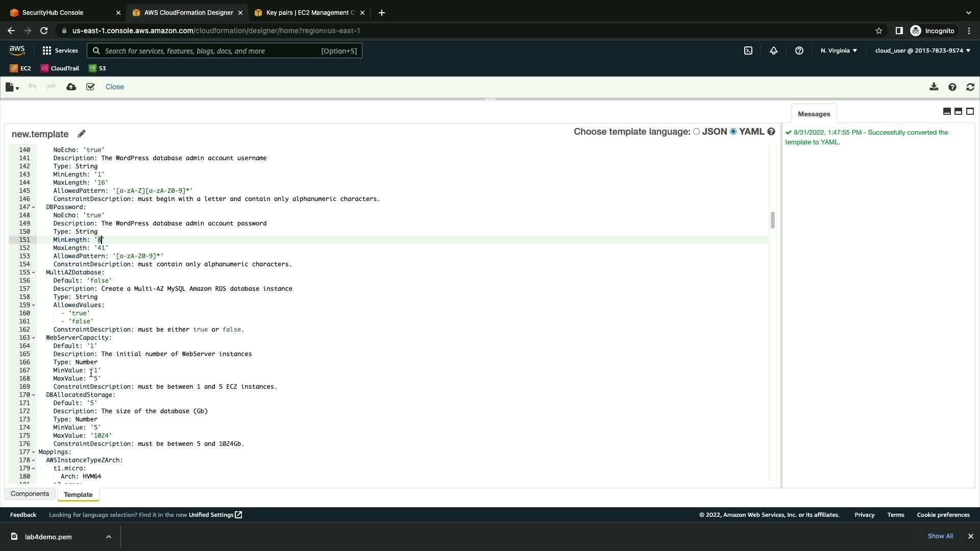Viewport: 980px width, 551px height.
Task: Open the File menu dropdown
Action: coord(12,87)
